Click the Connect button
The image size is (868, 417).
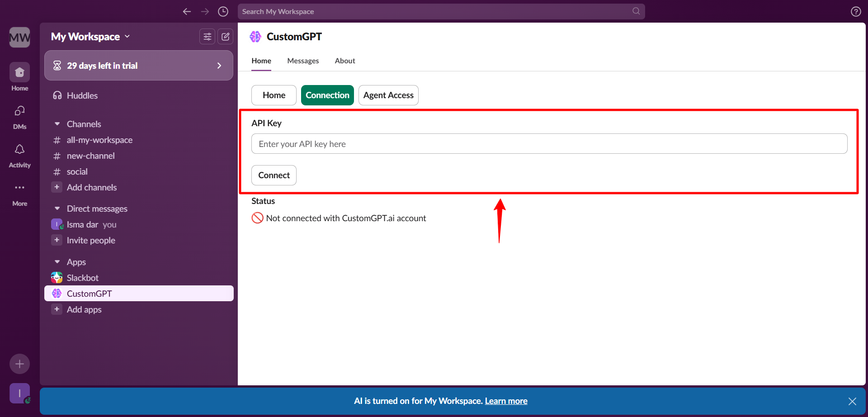click(x=274, y=175)
